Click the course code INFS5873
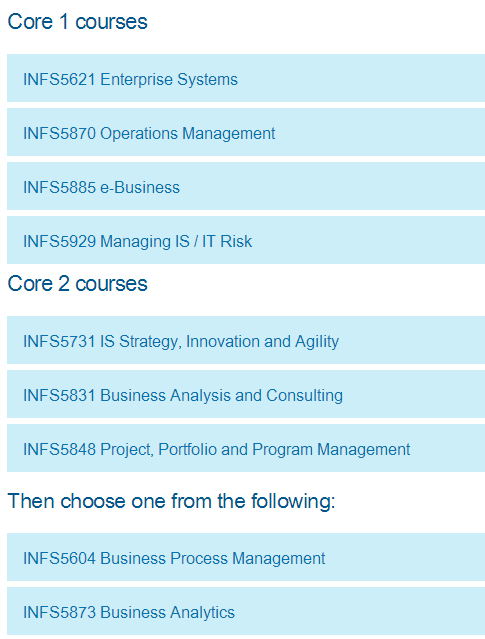The width and height of the screenshot is (485, 639). (x=59, y=612)
